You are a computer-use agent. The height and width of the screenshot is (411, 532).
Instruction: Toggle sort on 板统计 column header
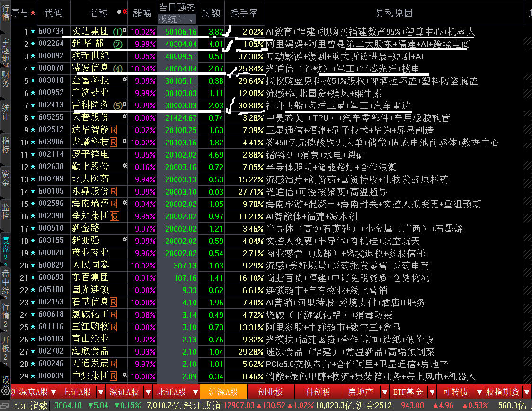tap(177, 18)
